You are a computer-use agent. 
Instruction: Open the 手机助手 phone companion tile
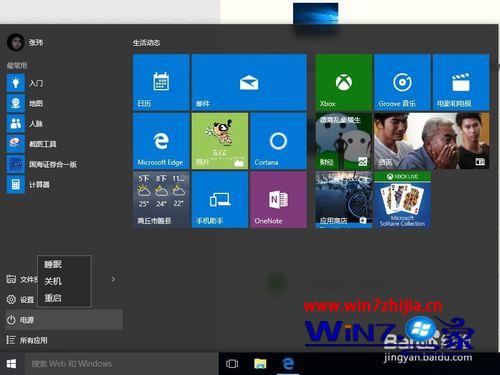(x=220, y=200)
